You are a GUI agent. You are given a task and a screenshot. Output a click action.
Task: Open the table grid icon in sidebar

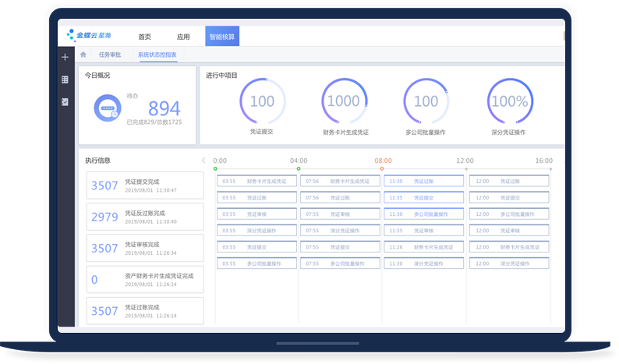click(65, 80)
